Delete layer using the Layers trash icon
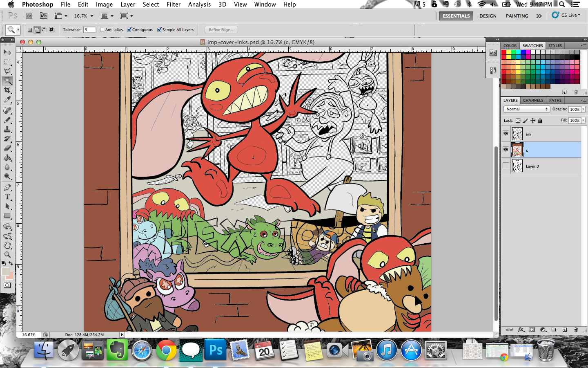The width and height of the screenshot is (588, 368). 576,330
